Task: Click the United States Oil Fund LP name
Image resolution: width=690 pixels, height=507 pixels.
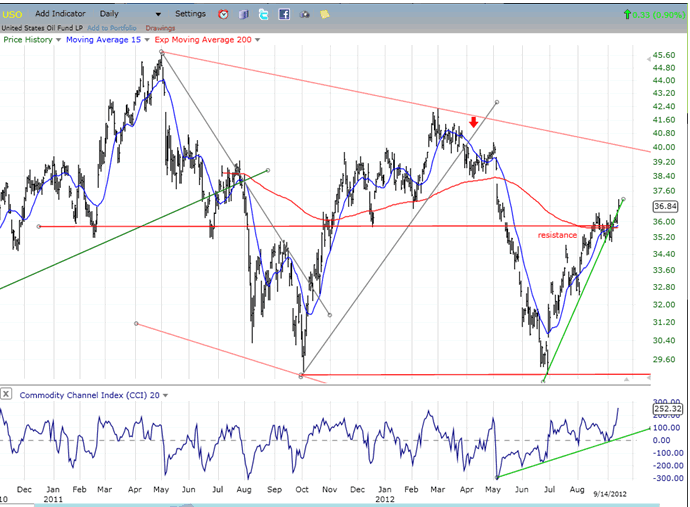Action: [x=42, y=28]
